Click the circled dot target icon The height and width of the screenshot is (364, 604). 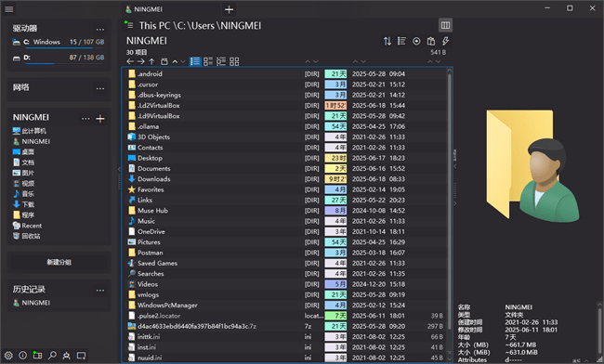coord(416,41)
